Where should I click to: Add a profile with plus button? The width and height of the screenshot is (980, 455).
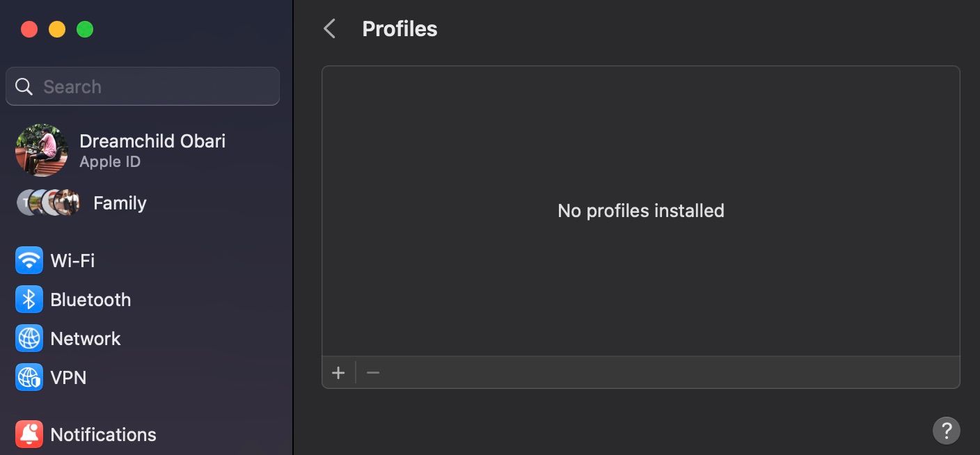338,373
